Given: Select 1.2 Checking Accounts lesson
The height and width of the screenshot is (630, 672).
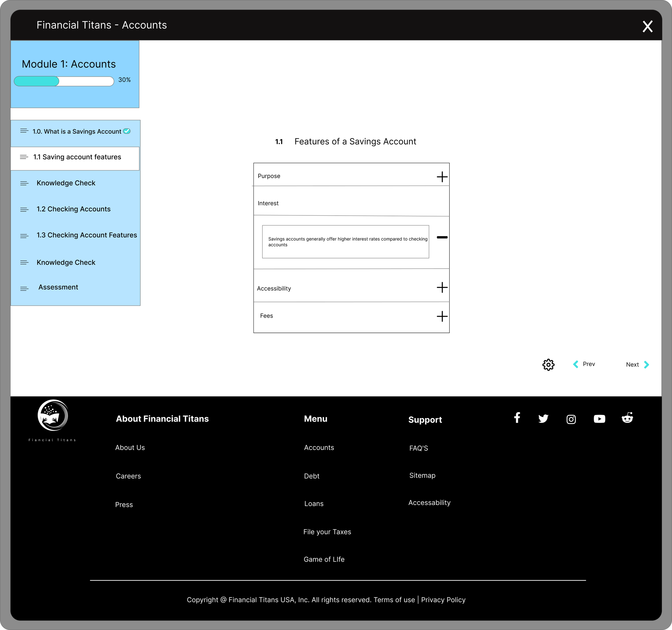Looking at the screenshot, I should tap(73, 209).
